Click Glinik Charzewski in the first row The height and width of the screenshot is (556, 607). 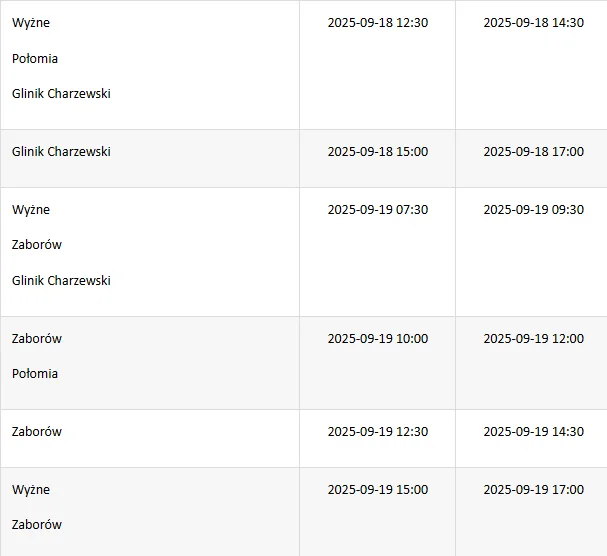61,94
